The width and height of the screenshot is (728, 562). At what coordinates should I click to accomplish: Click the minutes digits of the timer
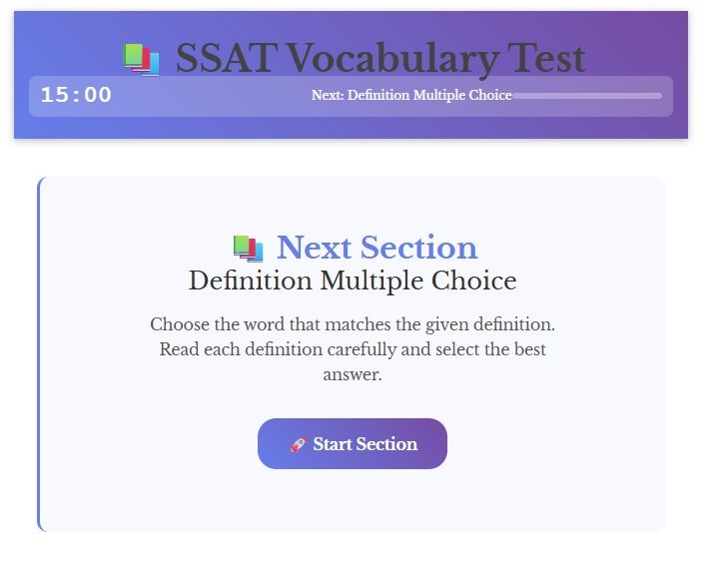[55, 95]
